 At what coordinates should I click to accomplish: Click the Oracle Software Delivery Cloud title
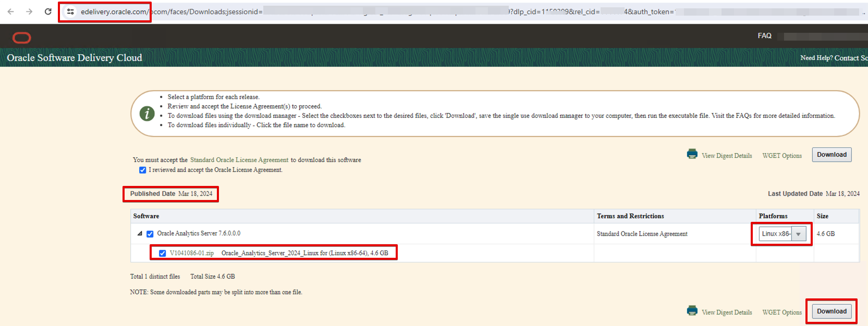point(75,58)
